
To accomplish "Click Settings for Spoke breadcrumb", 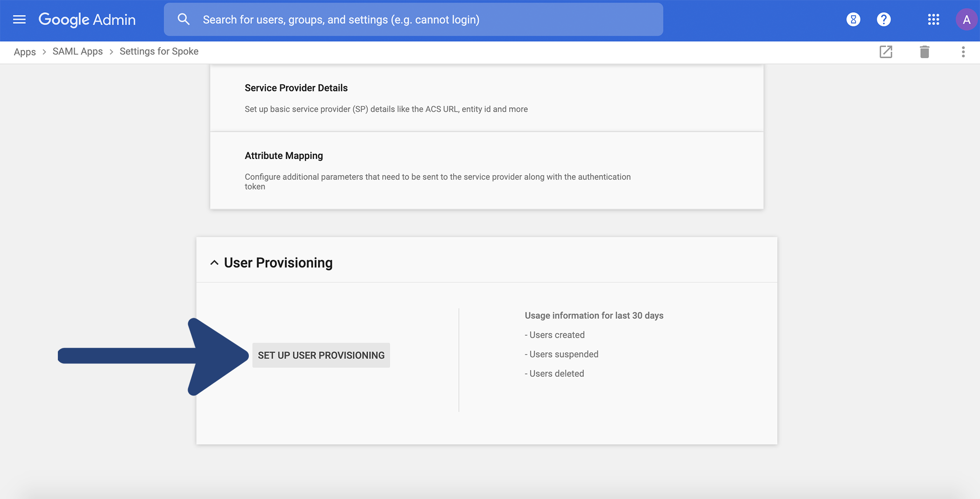I will tap(159, 51).
